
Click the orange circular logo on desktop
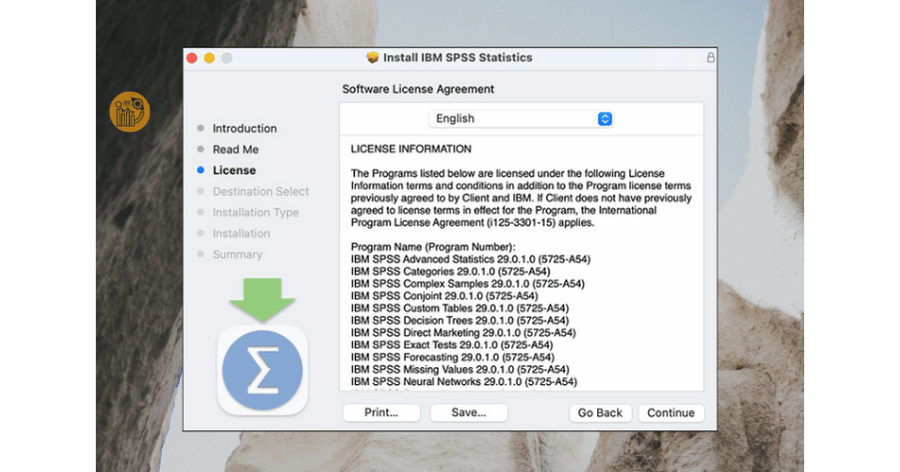click(x=129, y=112)
